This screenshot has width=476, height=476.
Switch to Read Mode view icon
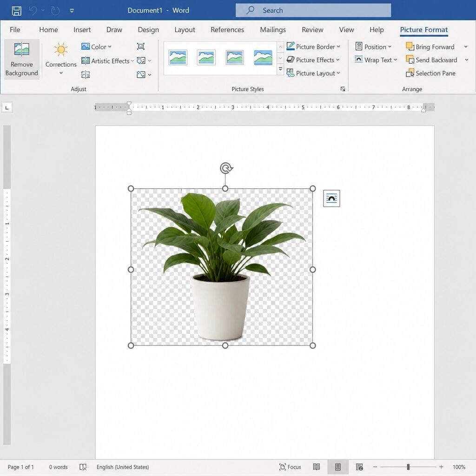coord(316,467)
